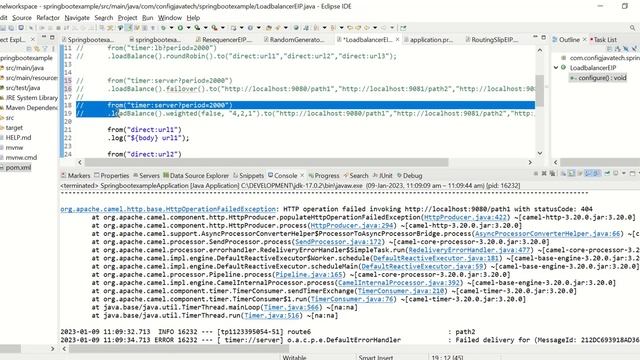The width and height of the screenshot is (640, 360).
Task: Open the Timer.java:566 link
Action: coord(291,307)
